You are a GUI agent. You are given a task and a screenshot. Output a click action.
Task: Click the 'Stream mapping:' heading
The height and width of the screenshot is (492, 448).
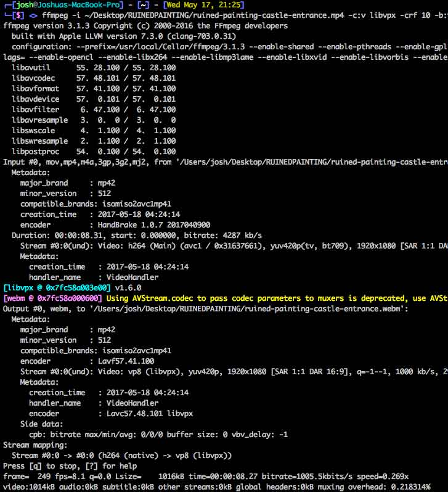[35, 445]
